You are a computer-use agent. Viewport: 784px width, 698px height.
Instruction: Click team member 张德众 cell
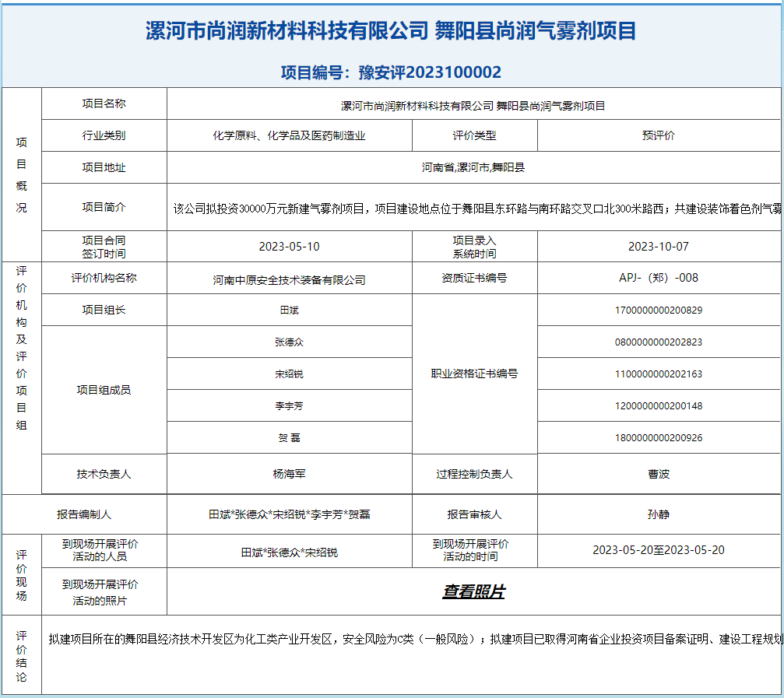[x=289, y=342]
